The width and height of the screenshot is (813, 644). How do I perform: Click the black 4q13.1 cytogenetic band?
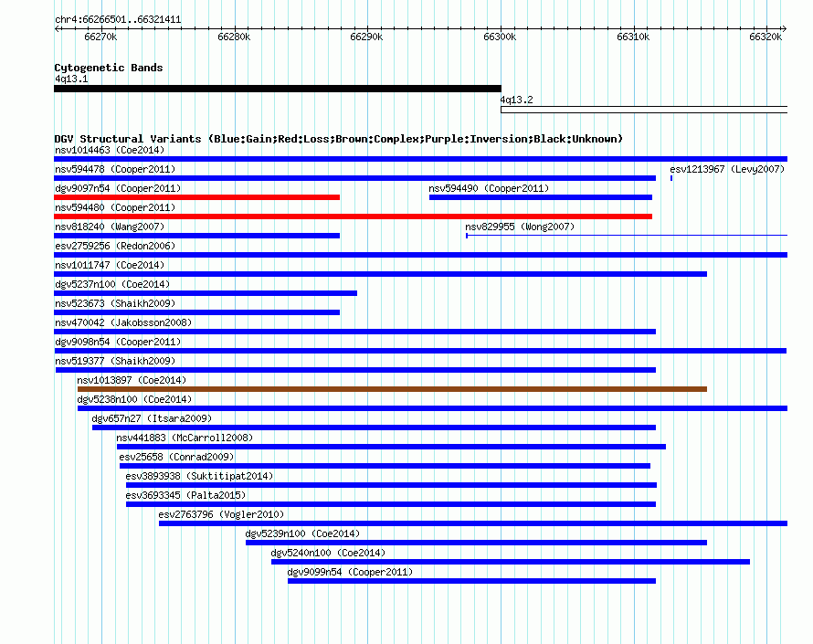pos(278,89)
